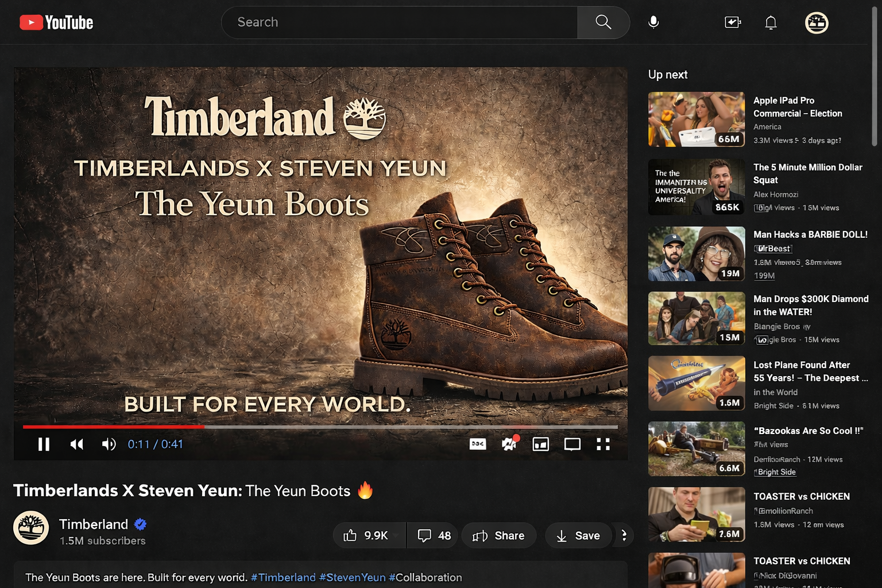The width and height of the screenshot is (882, 588).
Task: Open The 5 Minute Million Dollar Squat thumbnail
Action: click(697, 187)
